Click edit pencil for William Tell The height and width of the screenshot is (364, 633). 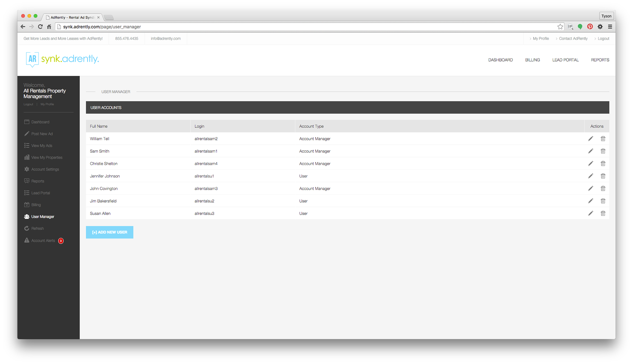(x=590, y=139)
